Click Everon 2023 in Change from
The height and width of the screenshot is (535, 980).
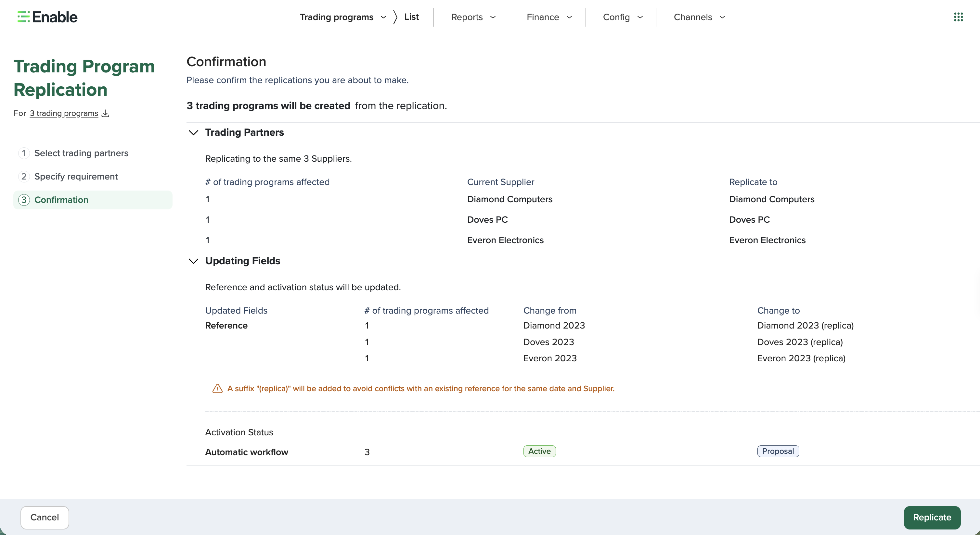[x=550, y=358]
